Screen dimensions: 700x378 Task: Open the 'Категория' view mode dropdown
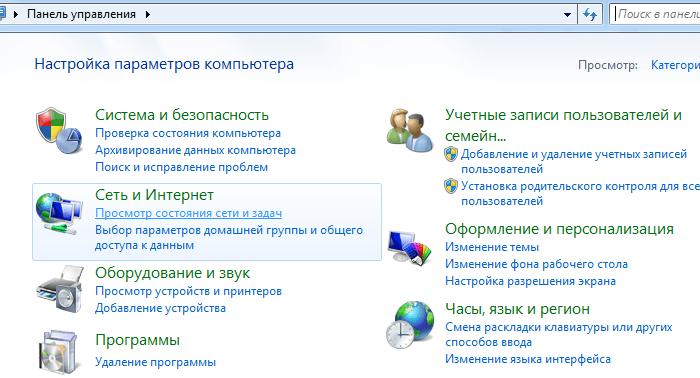click(x=675, y=65)
